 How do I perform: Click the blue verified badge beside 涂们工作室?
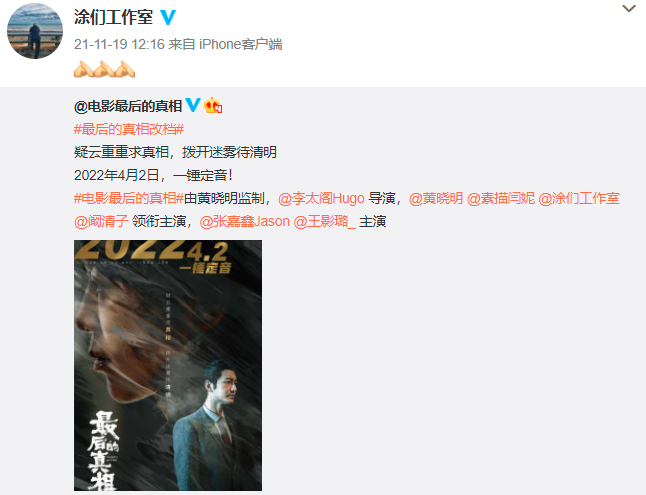168,17
